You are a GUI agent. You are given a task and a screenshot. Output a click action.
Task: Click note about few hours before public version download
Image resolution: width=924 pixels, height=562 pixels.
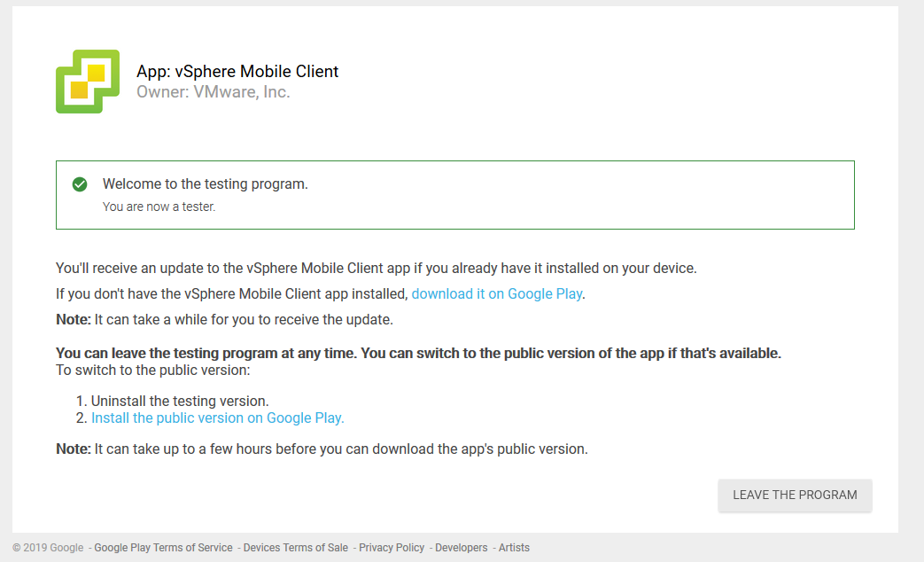pos(322,449)
